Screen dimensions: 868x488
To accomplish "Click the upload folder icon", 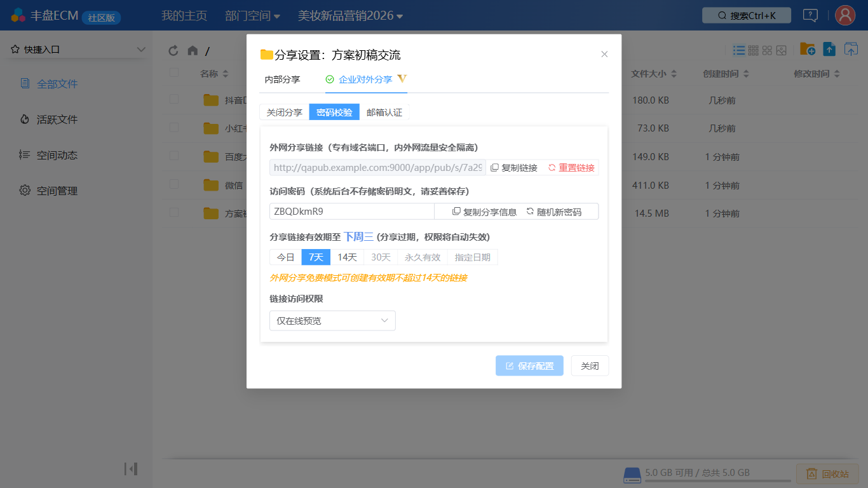I will tap(851, 49).
